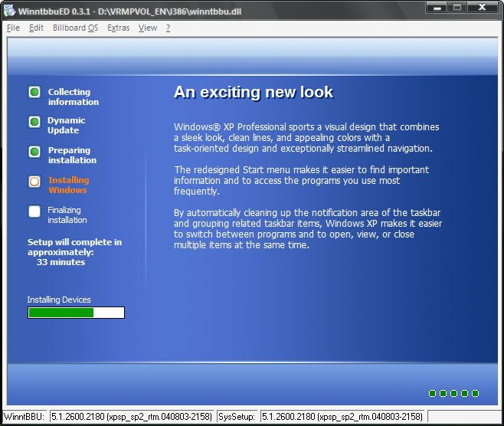Click the green Preparing installation step indicator

pos(34,152)
